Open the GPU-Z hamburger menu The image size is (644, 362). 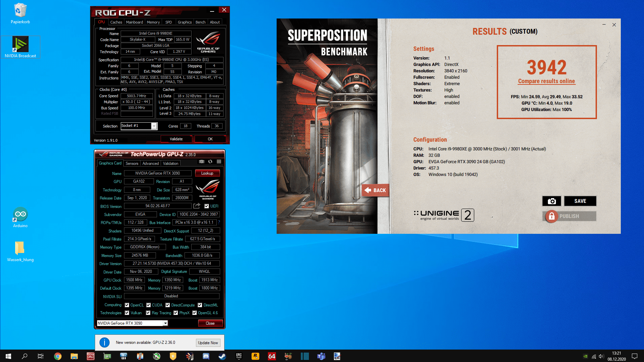[x=219, y=161]
